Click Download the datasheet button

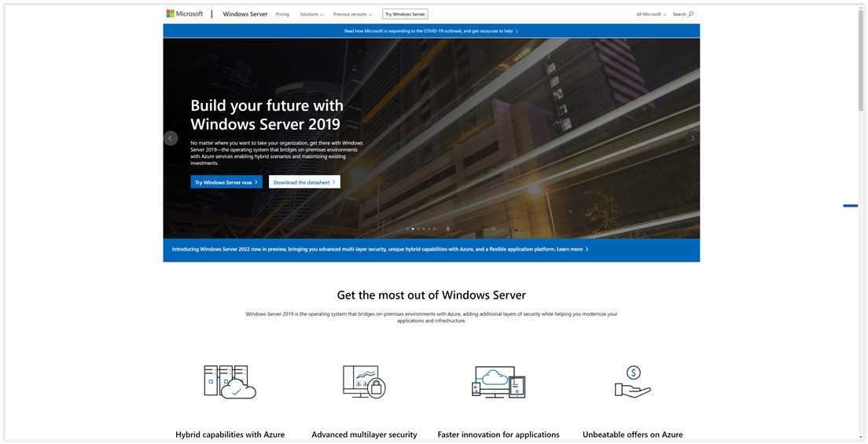pos(304,182)
